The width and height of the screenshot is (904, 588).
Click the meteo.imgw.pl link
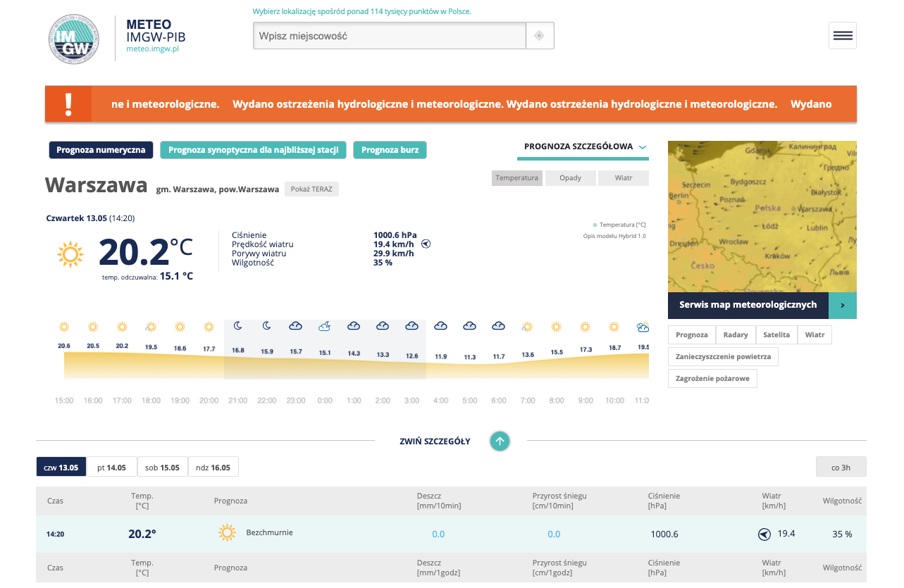pos(152,49)
